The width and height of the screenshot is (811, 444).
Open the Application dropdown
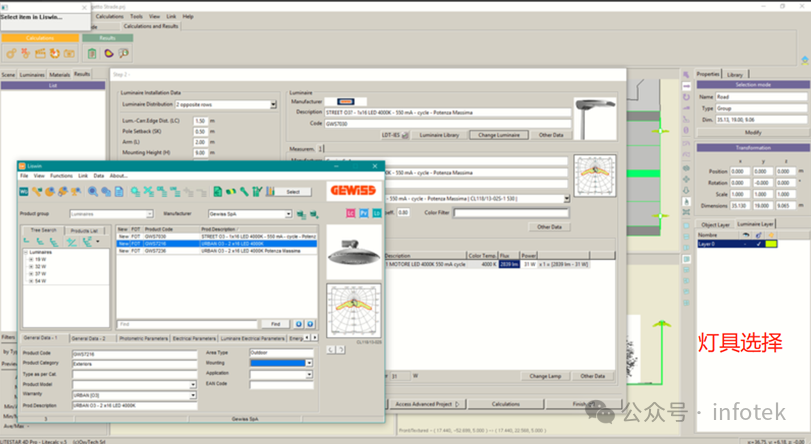[x=309, y=374]
